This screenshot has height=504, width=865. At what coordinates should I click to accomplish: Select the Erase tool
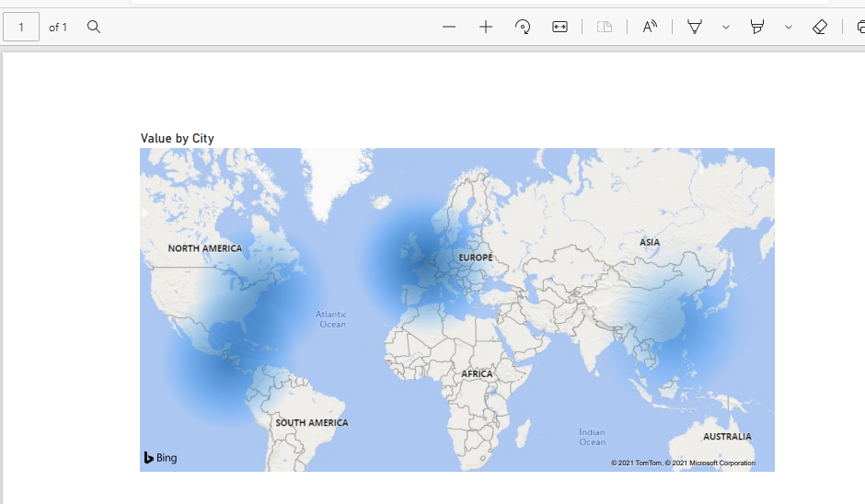(x=820, y=27)
